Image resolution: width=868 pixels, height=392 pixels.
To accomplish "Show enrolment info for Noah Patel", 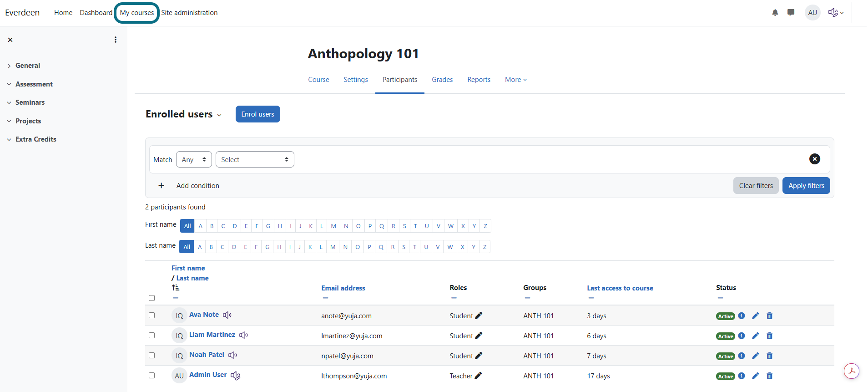I will pyautogui.click(x=742, y=356).
